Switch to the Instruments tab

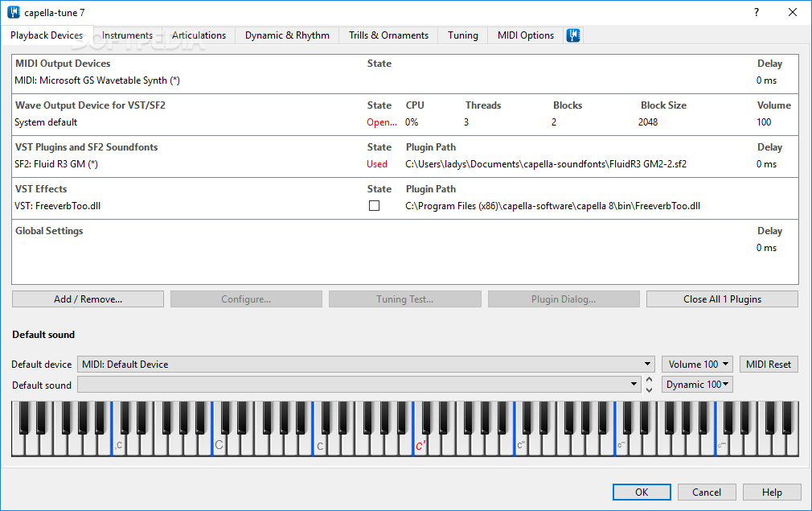point(127,35)
